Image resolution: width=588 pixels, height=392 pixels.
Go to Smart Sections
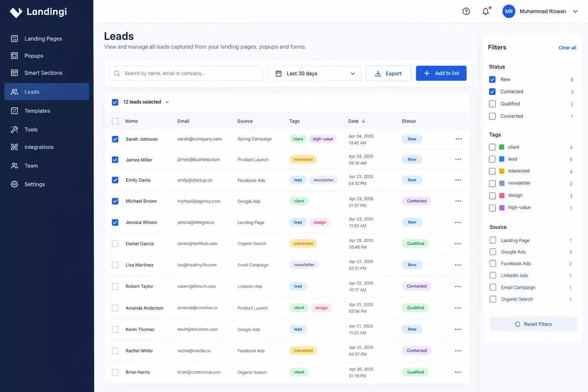47,73
